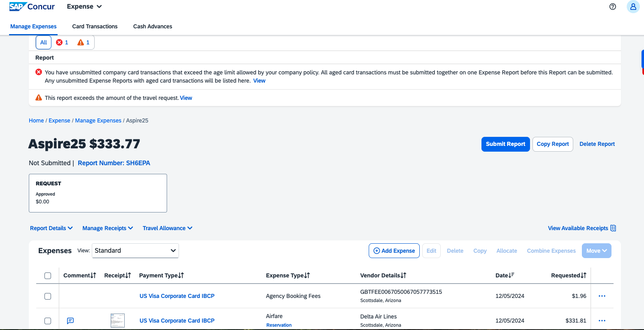
Task: Open the Airfare Reservation link
Action: [x=279, y=325]
